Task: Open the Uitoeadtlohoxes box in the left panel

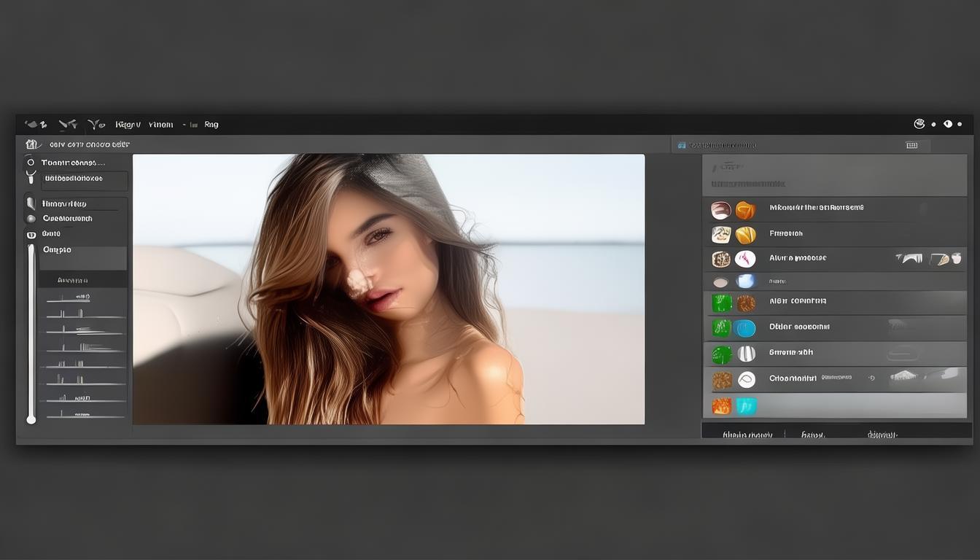Action: 85,179
